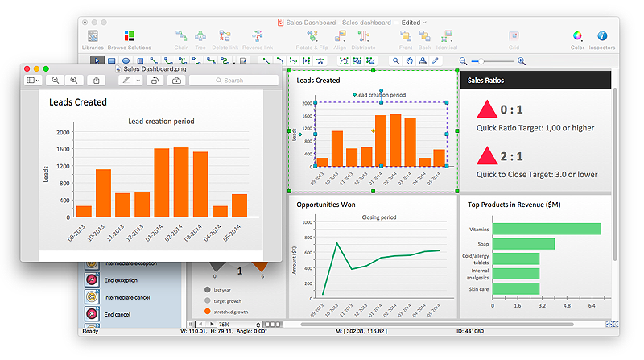Open sidebar view dropdown in Preview window

[33, 81]
